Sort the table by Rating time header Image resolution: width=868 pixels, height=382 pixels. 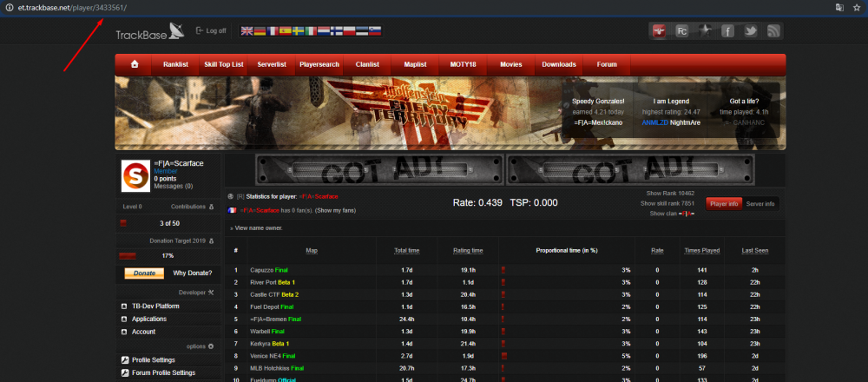(468, 251)
